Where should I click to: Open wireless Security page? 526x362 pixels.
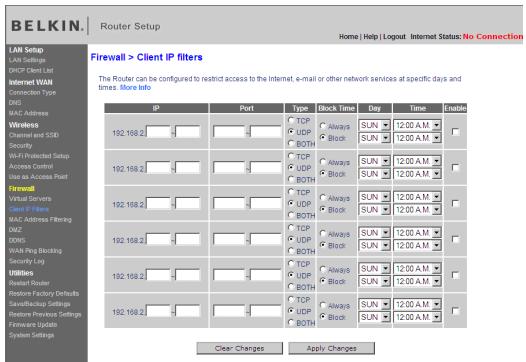point(20,146)
